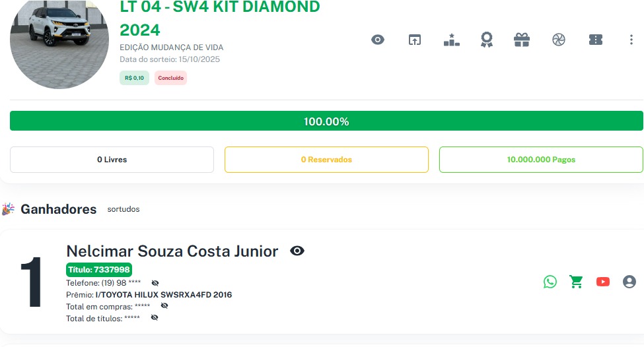
Task: Click the open-in-browser icon in the header
Action: coord(414,40)
